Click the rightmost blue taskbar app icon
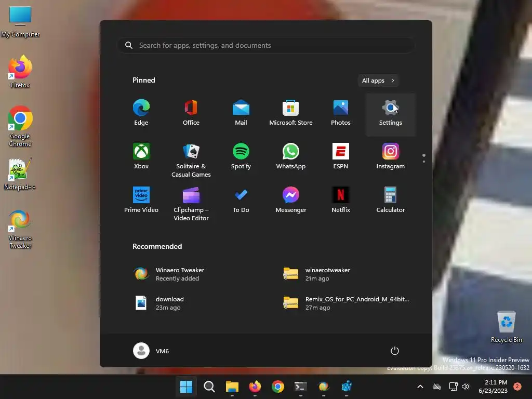This screenshot has height=399, width=532. pyautogui.click(x=347, y=387)
